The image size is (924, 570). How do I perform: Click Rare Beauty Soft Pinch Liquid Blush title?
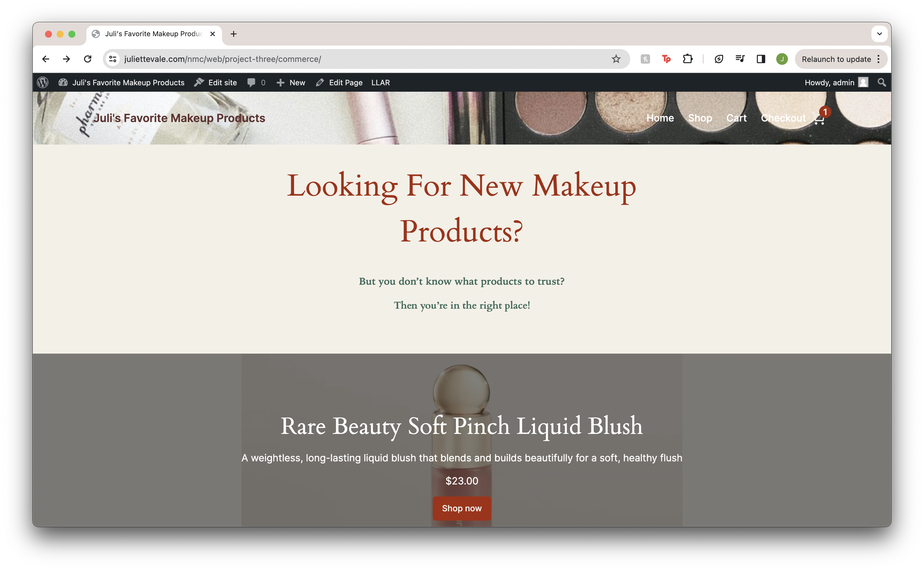click(x=461, y=426)
